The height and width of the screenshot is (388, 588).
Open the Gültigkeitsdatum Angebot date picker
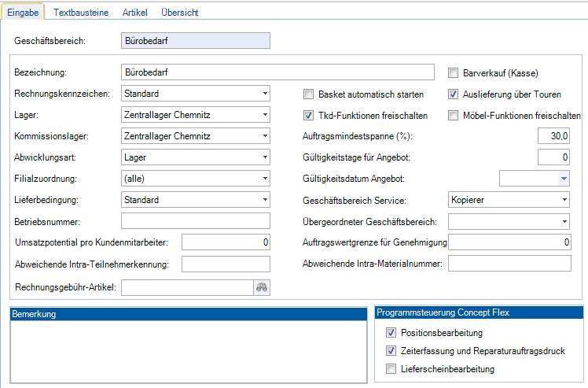(563, 179)
